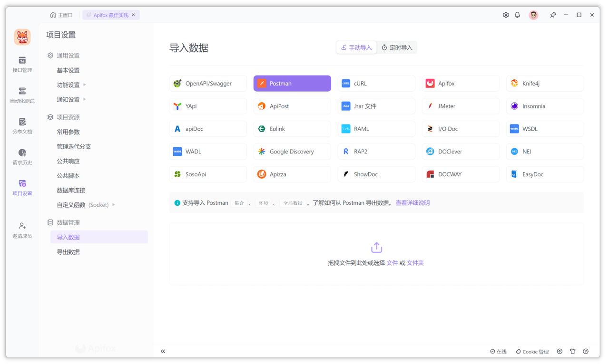This screenshot has width=609, height=364.
Task: Select 导入数据 in 数据管理
Action: point(99,237)
